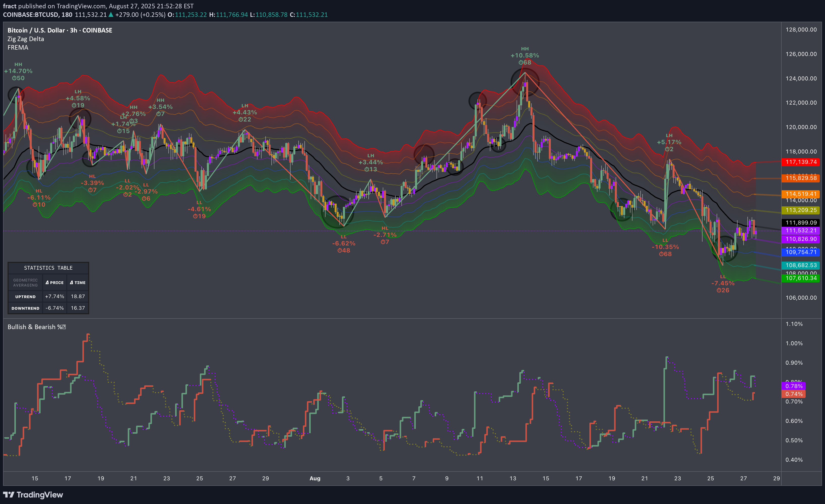Click the orange 115,829.58 price label
Viewport: 825px width, 504px height.
tap(801, 178)
